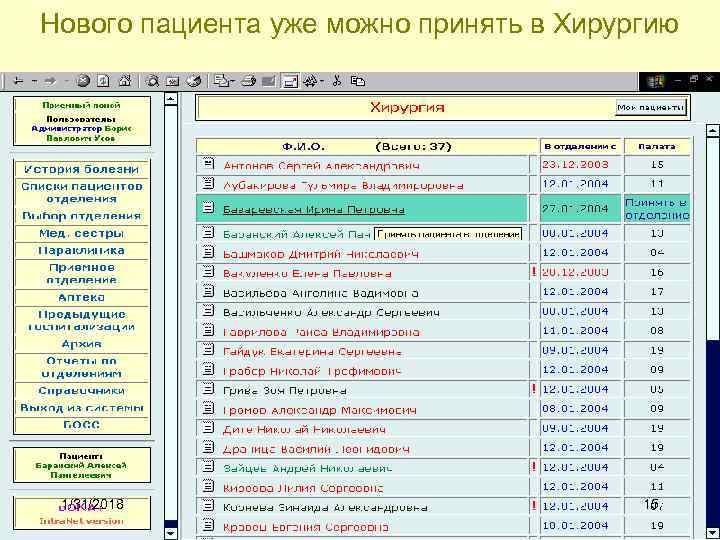The width and height of the screenshot is (720, 540).
Task: Click the 'Палата' column header
Action: (x=657, y=146)
